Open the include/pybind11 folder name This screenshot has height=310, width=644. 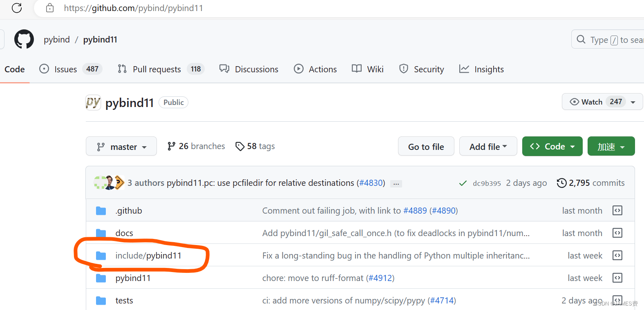click(148, 256)
